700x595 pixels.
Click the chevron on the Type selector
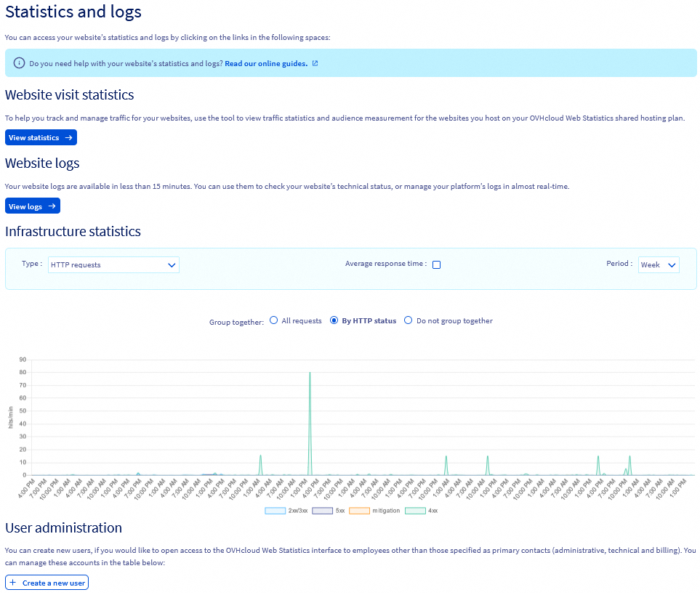[172, 264]
